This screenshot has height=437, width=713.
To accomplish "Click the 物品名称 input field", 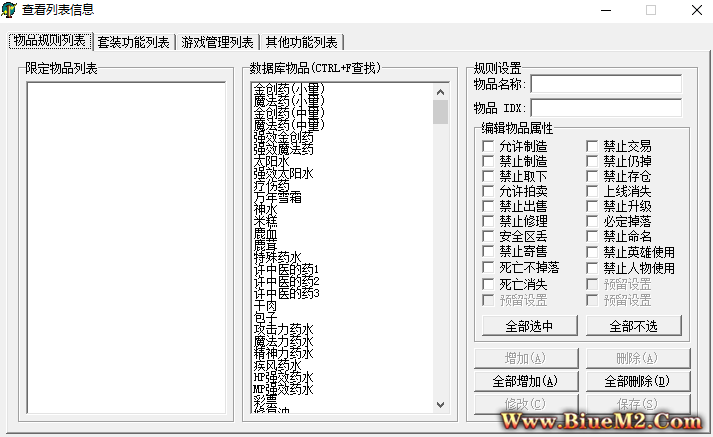I will click(x=606, y=84).
